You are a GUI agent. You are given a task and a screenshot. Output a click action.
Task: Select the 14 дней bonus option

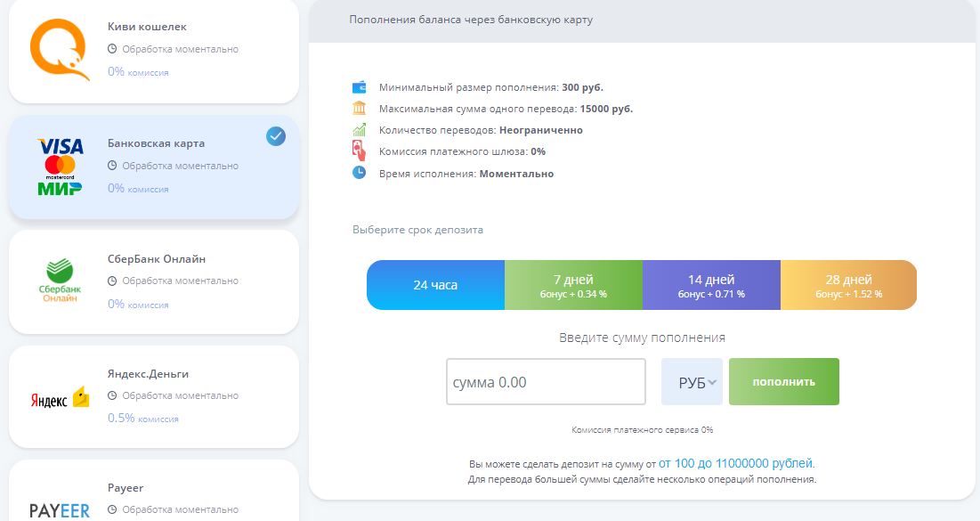click(x=710, y=284)
